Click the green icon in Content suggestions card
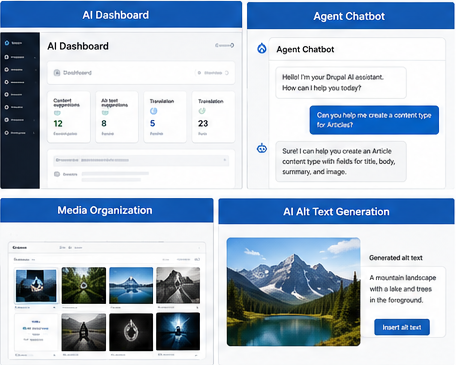Screen dimensions: 456x365 57,113
